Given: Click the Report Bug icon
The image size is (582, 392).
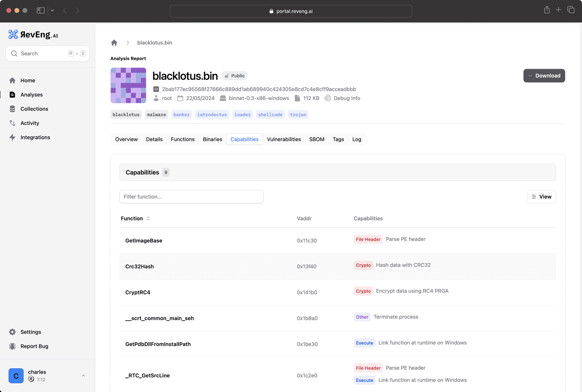Looking at the screenshot, I should 13,346.
